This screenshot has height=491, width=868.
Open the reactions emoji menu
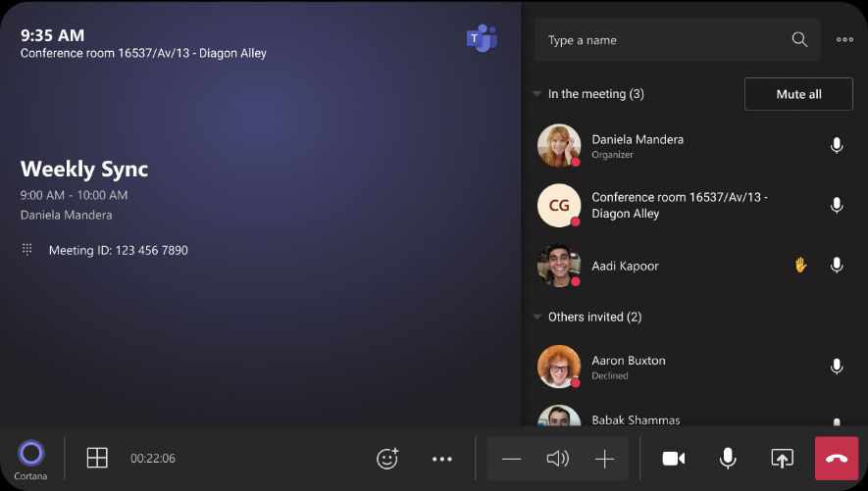(387, 458)
